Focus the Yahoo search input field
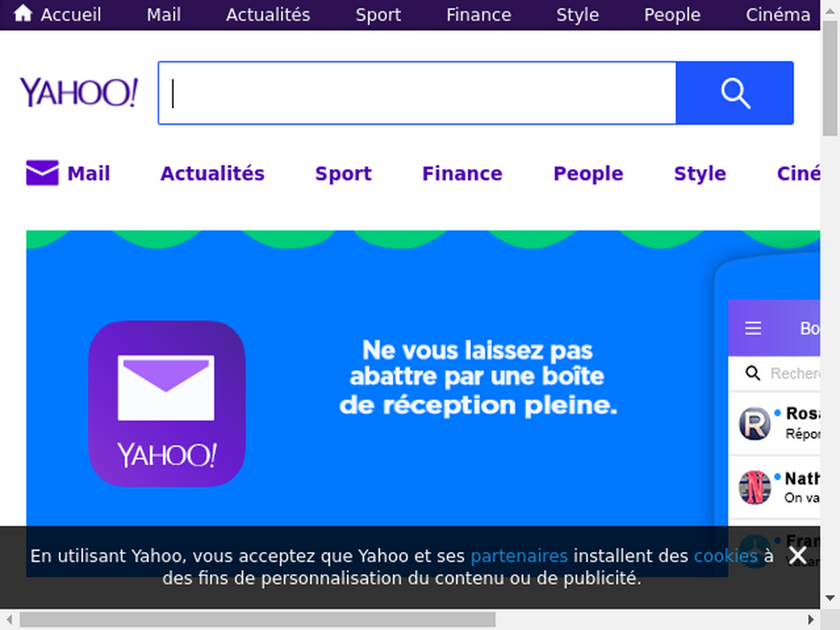The height and width of the screenshot is (630, 840). [418, 93]
